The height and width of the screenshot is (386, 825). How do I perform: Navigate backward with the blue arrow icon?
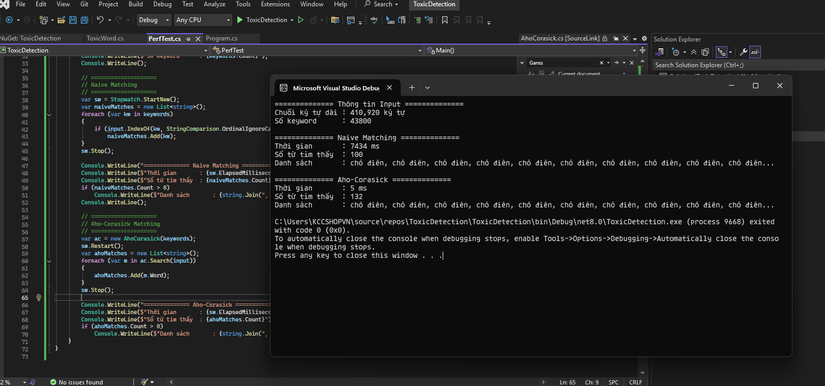click(x=9, y=20)
